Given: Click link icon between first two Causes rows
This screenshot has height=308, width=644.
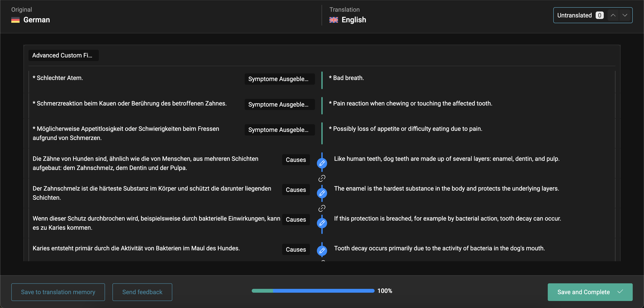Looking at the screenshot, I should pos(322,178).
